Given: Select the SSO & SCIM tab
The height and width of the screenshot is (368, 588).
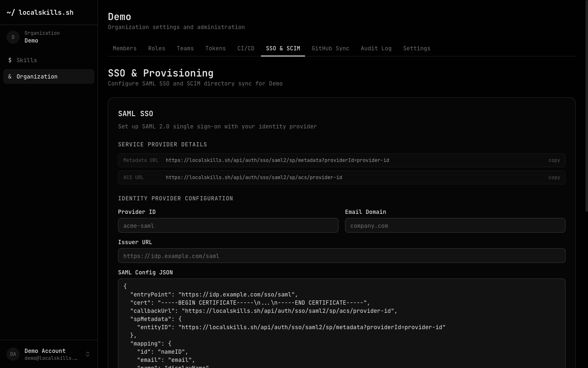Looking at the screenshot, I should [x=283, y=48].
